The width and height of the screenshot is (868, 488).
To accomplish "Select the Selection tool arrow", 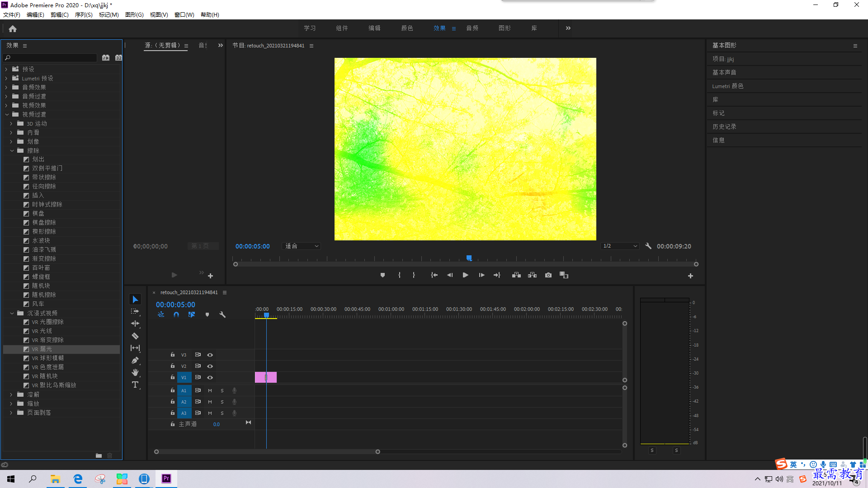I will click(135, 300).
